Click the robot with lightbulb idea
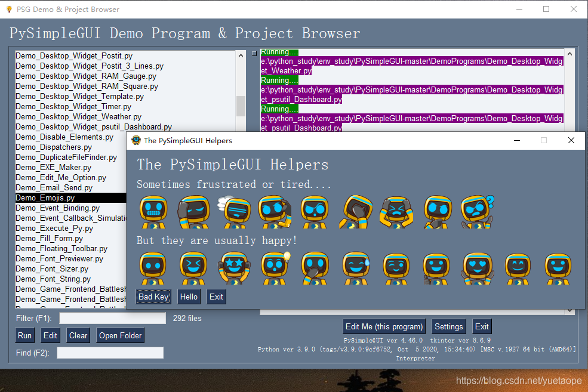 pyautogui.click(x=276, y=268)
